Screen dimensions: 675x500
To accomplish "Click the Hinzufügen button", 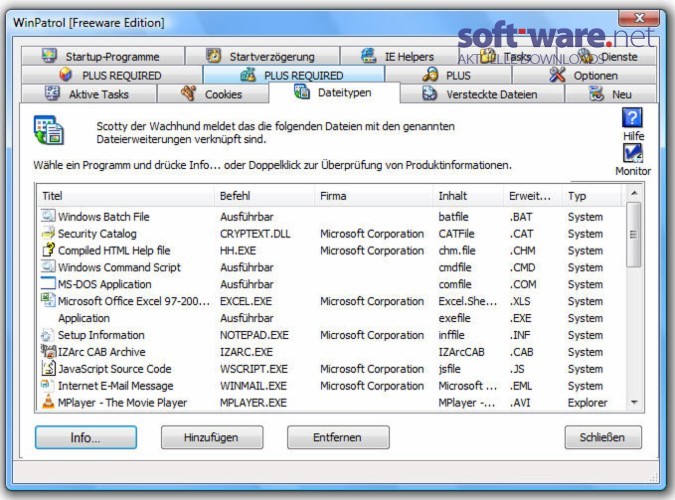I will [x=212, y=437].
